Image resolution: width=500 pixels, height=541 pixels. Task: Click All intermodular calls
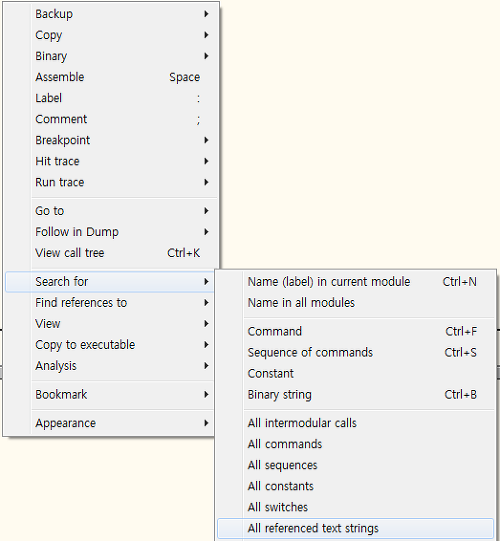[x=355, y=423]
